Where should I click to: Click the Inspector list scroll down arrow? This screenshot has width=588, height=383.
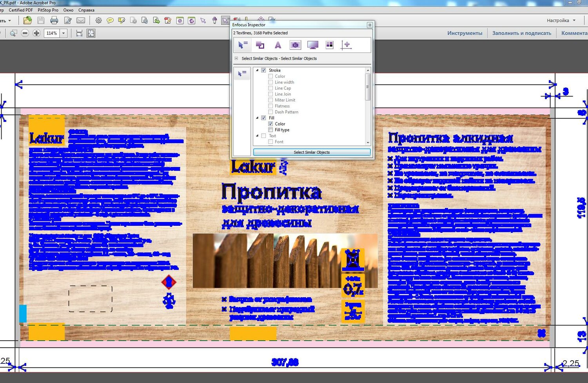368,143
